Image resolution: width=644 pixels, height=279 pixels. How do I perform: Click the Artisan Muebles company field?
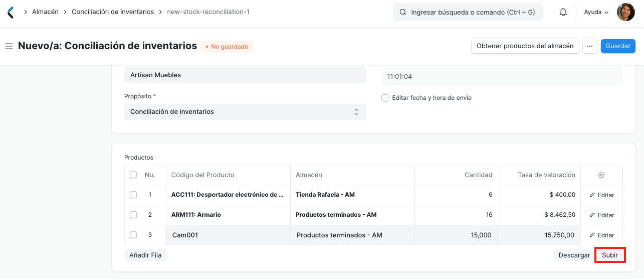click(x=245, y=75)
